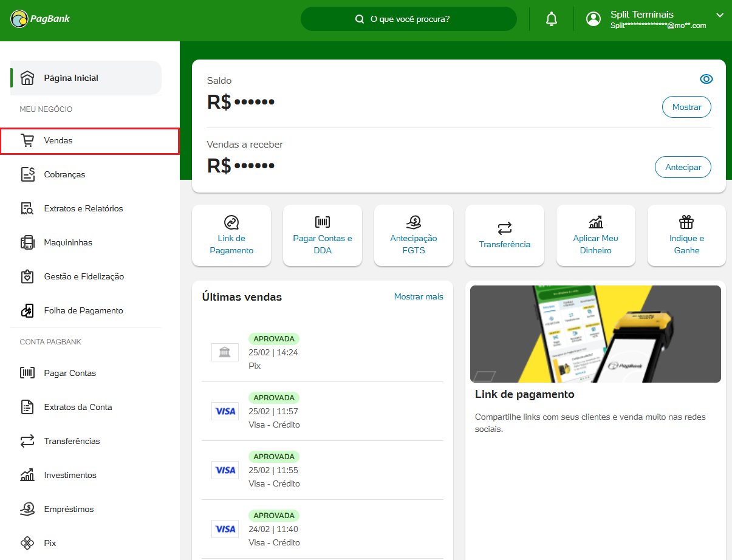
Task: Click the Pix bank icon for 14:24 sale
Action: click(225, 352)
